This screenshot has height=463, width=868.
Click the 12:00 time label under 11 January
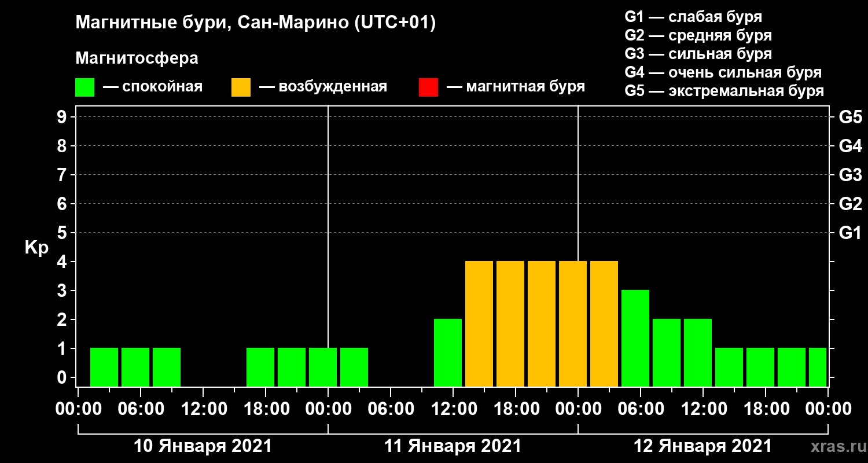point(453,409)
